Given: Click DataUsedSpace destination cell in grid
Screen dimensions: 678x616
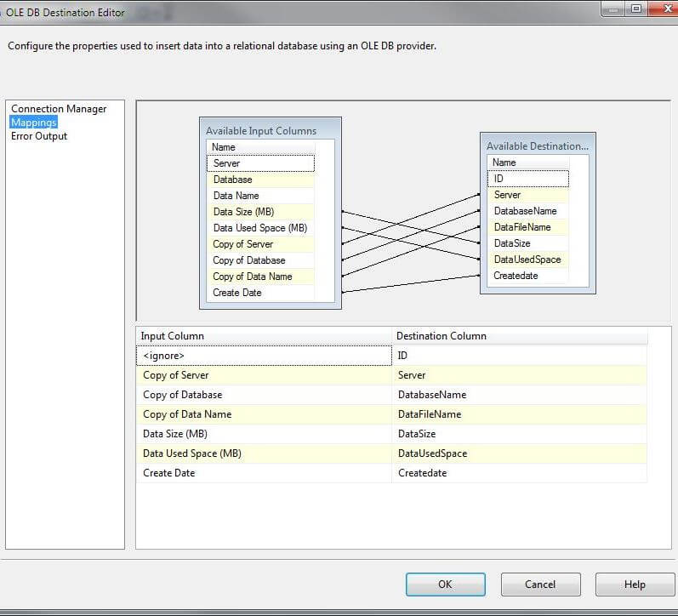Looking at the screenshot, I should [520, 453].
